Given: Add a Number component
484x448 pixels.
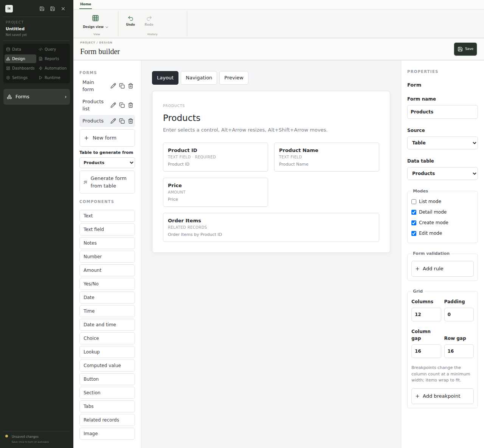Looking at the screenshot, I should pyautogui.click(x=107, y=257).
